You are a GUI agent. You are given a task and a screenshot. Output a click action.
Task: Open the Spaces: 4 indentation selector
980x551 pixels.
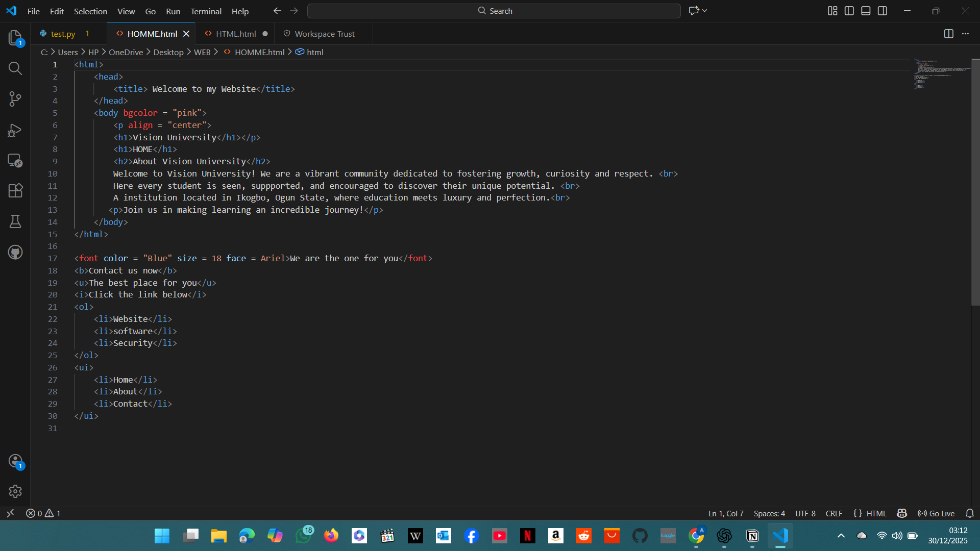(769, 513)
